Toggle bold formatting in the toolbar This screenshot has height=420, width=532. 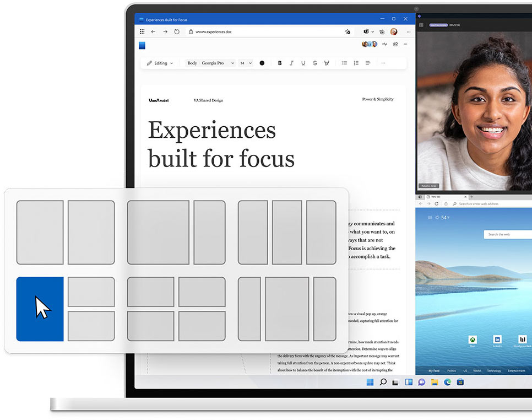click(x=280, y=63)
